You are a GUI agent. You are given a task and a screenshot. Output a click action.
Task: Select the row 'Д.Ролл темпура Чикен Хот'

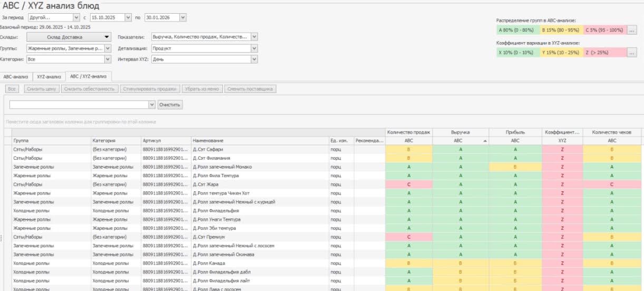(x=326, y=193)
